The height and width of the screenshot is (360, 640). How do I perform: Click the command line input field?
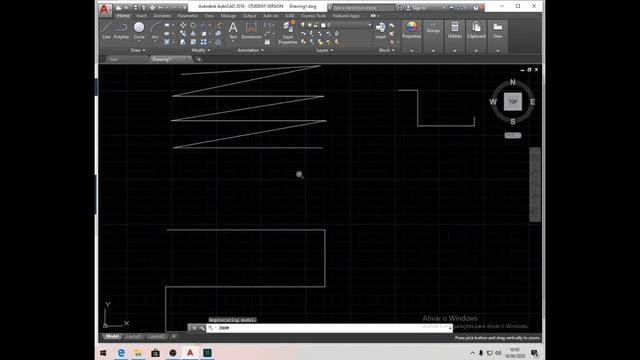tap(329, 328)
